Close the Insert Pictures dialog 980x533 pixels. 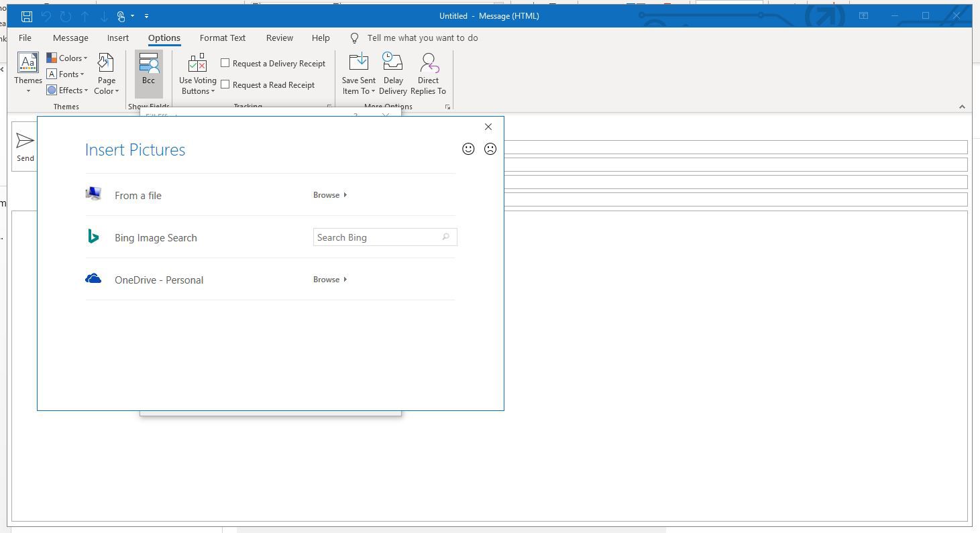pyautogui.click(x=488, y=127)
